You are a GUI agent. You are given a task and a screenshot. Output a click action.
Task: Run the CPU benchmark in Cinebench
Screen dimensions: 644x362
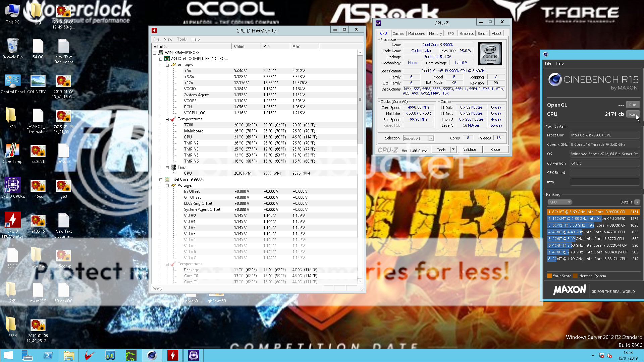tap(633, 114)
